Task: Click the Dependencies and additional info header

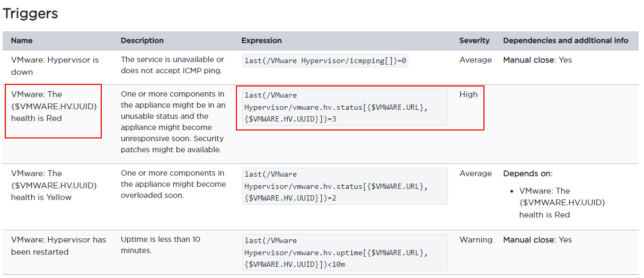Action: (566, 40)
